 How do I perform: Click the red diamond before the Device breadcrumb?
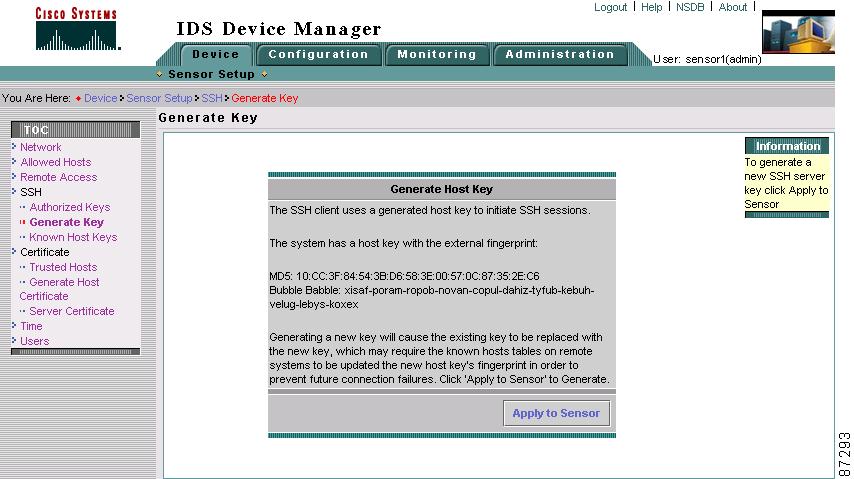[x=78, y=99]
